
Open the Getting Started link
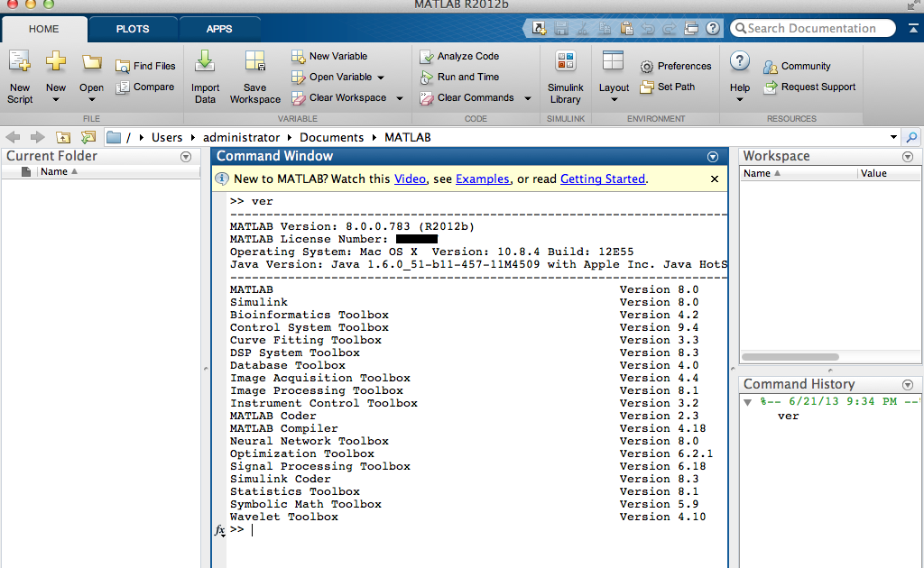603,179
